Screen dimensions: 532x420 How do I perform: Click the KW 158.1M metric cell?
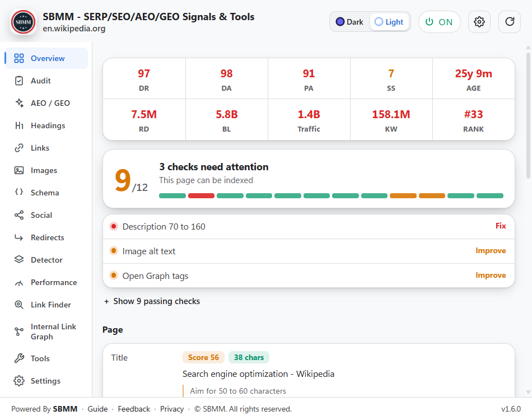(391, 120)
